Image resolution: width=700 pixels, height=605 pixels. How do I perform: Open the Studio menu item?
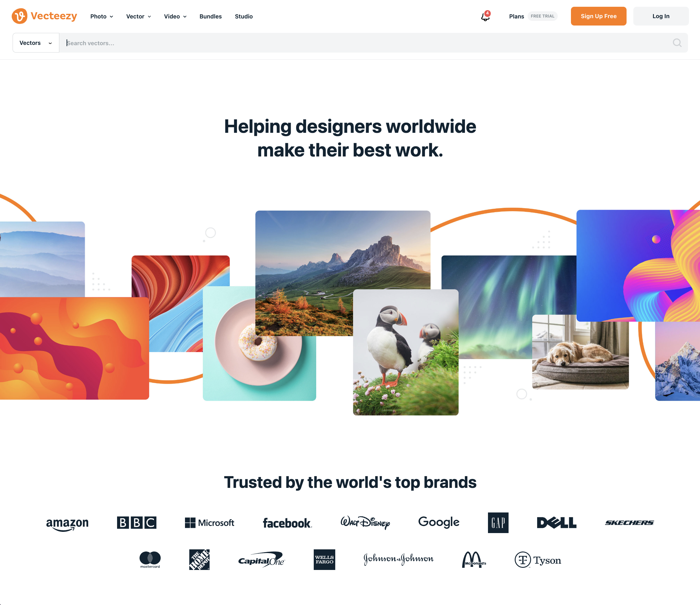244,16
